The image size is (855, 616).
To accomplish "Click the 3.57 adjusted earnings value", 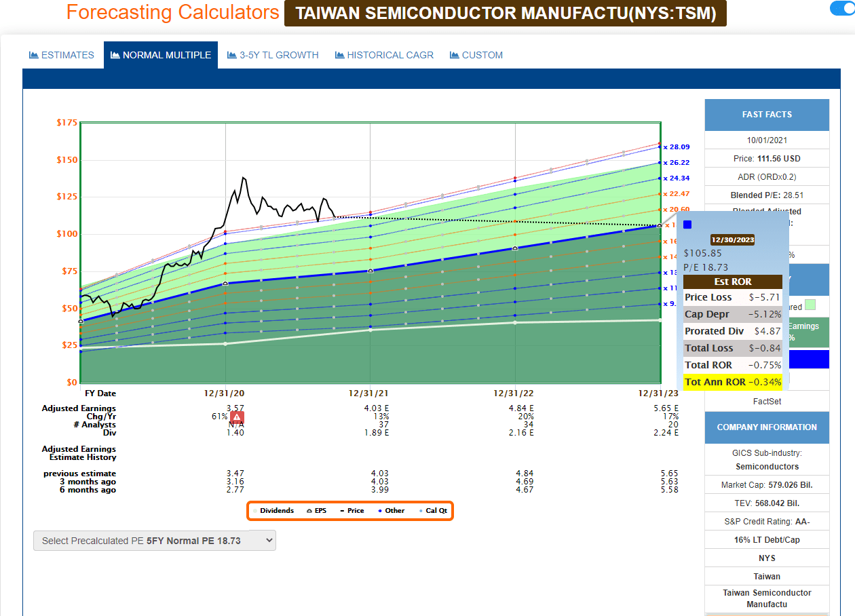I will point(235,408).
